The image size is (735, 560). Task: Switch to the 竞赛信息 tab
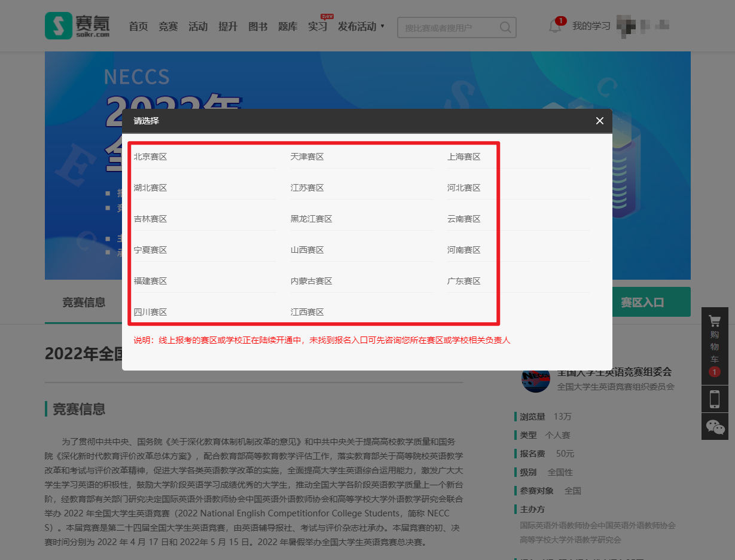click(x=84, y=302)
